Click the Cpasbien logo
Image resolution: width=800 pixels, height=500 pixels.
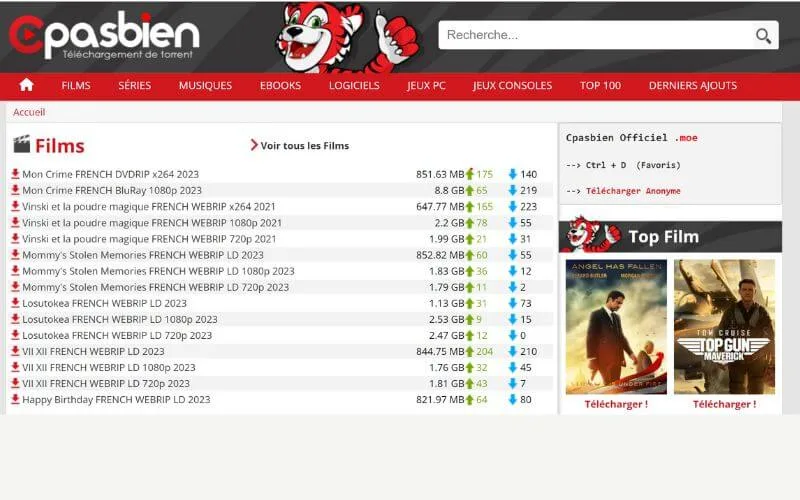click(104, 36)
